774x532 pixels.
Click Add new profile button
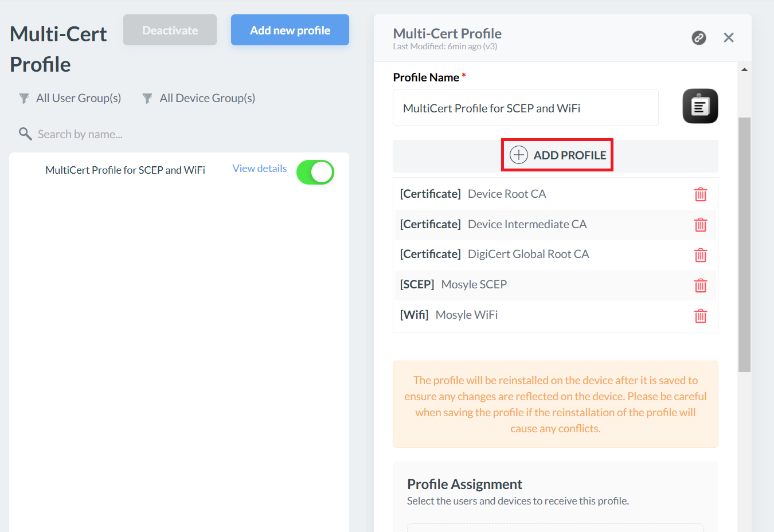(290, 30)
